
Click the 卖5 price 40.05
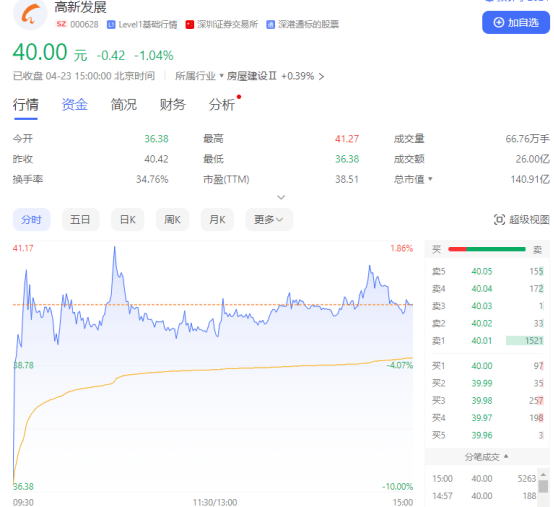[x=482, y=271]
